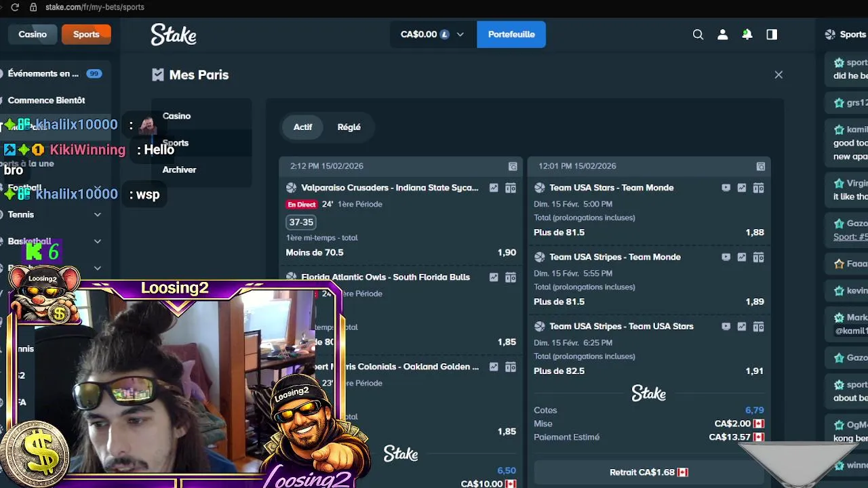This screenshot has width=868, height=488.
Task: Click the browser address bar URL
Action: click(95, 7)
